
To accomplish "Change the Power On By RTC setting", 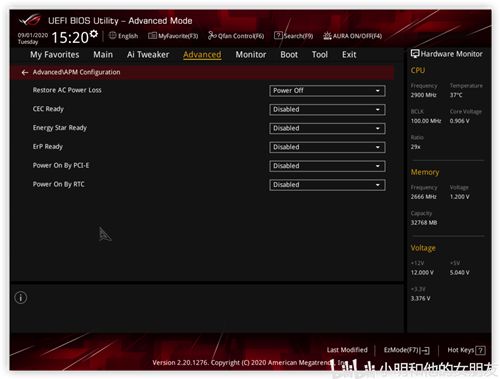I will tap(327, 185).
